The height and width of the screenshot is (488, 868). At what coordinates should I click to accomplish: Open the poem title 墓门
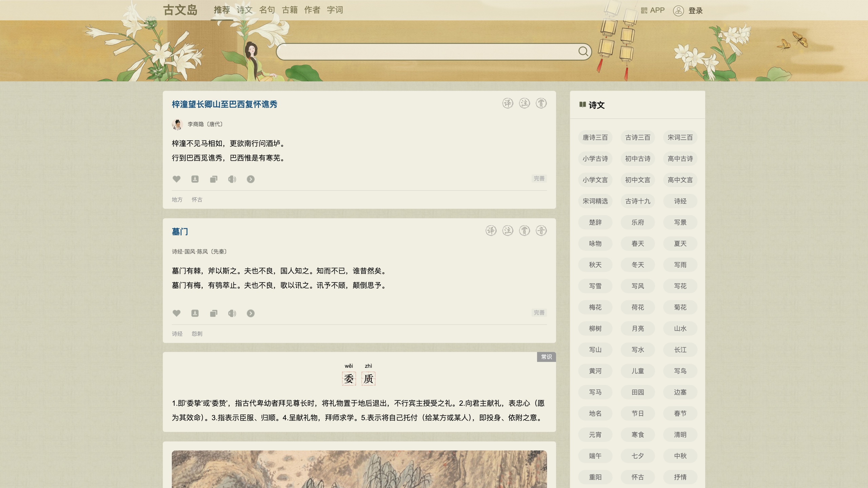(x=180, y=232)
